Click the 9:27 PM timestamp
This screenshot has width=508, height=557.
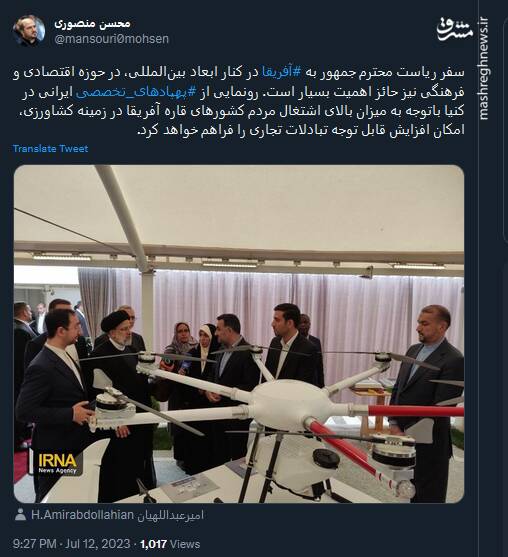click(x=34, y=544)
